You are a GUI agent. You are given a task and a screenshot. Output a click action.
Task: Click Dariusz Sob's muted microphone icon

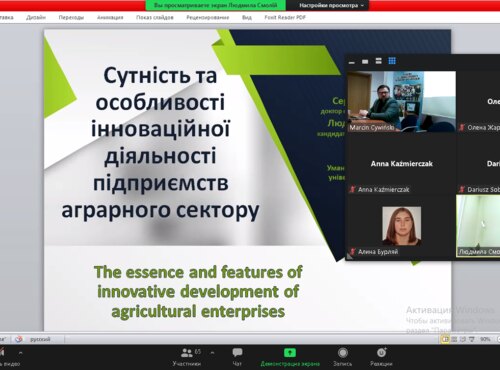click(462, 189)
